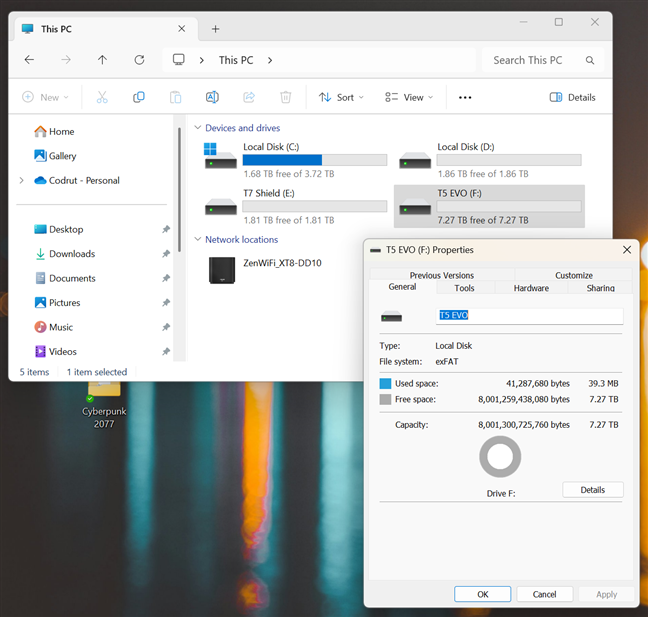
Task: Close the This PC tab
Action: (x=181, y=29)
